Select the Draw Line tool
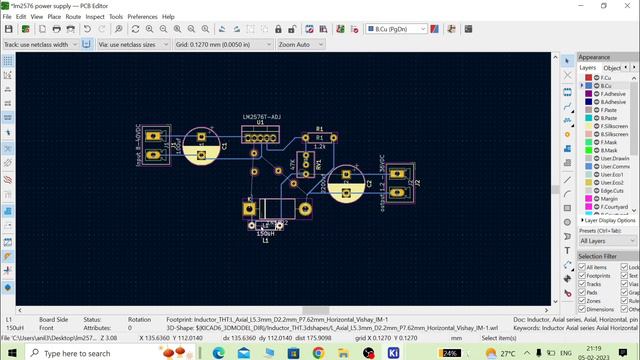Screen dimensions: 640x360 [567, 180]
